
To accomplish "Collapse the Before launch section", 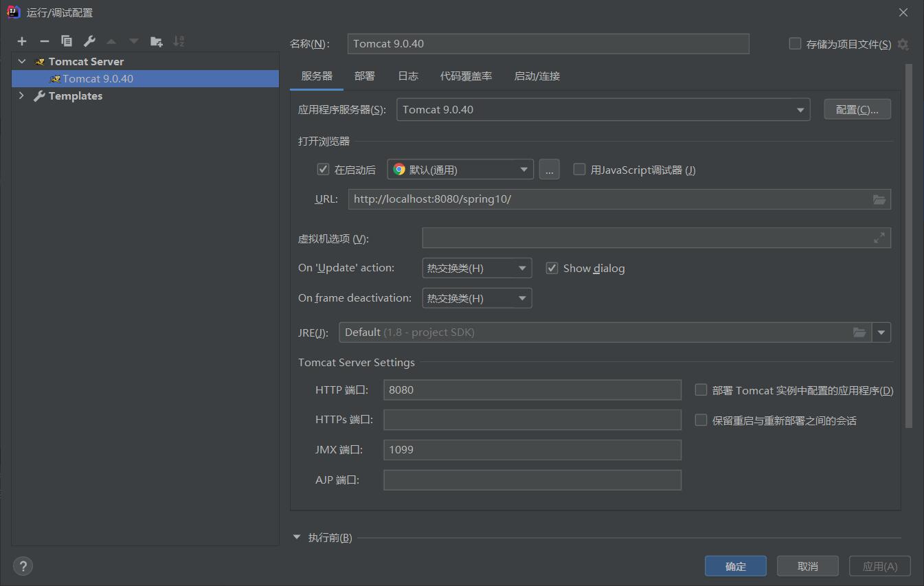I will pyautogui.click(x=297, y=537).
